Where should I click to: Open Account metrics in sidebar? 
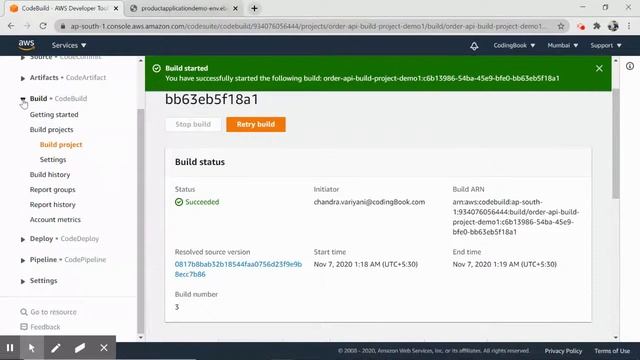tap(55, 220)
